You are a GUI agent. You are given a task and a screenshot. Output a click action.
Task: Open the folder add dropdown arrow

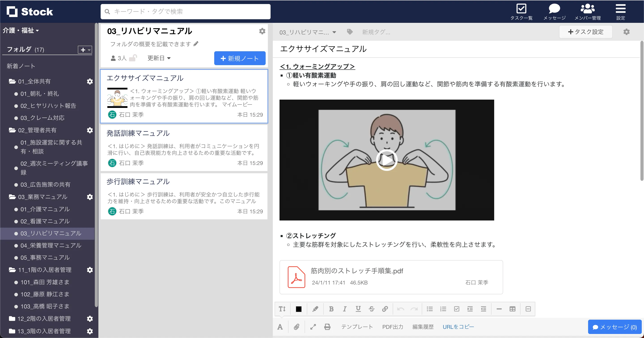89,50
